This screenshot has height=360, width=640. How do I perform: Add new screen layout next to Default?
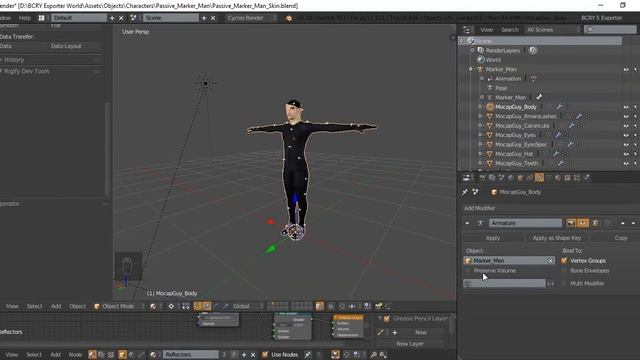[112, 18]
